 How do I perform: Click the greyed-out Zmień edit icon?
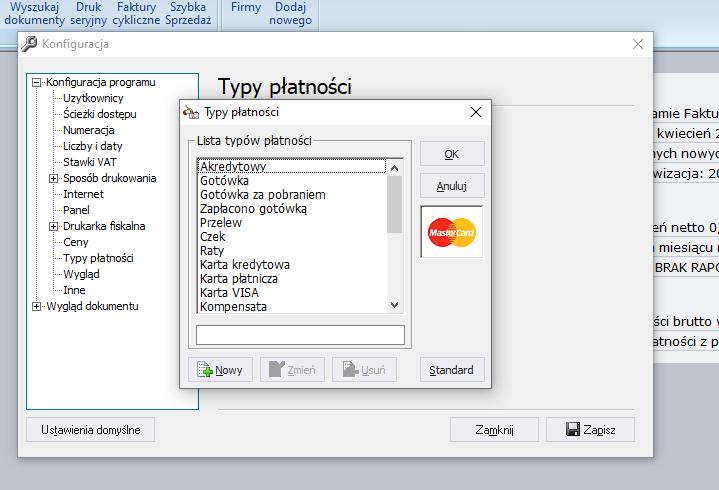tap(277, 369)
